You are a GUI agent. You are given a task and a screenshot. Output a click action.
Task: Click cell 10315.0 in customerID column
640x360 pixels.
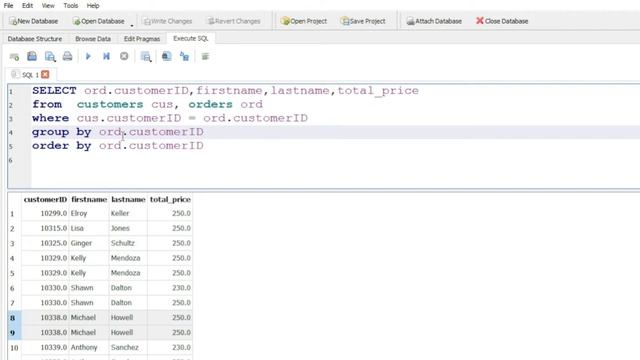pyautogui.click(x=45, y=228)
